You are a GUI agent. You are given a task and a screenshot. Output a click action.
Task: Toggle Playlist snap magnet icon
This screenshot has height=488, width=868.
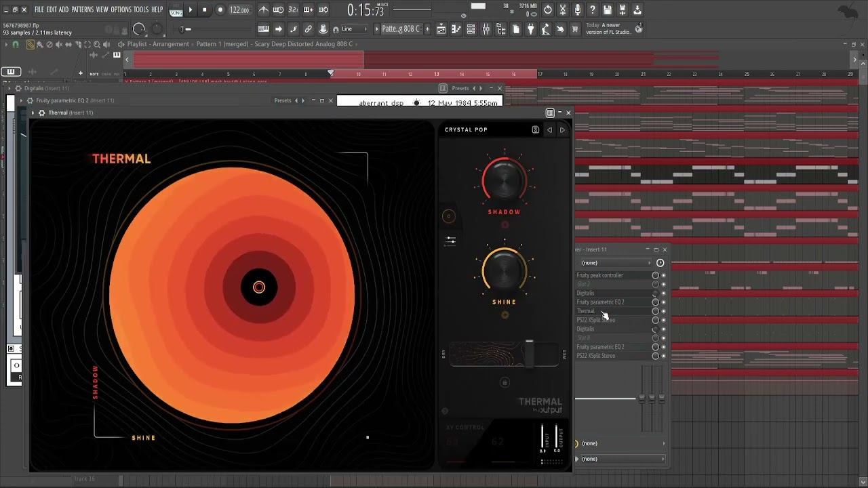[x=16, y=44]
